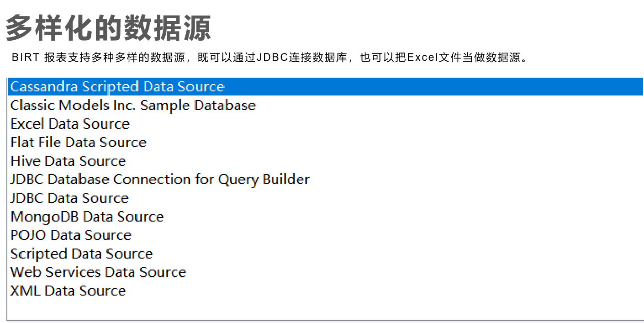
Task: Select Classic Models Inc. Sample Database
Action: tap(132, 106)
